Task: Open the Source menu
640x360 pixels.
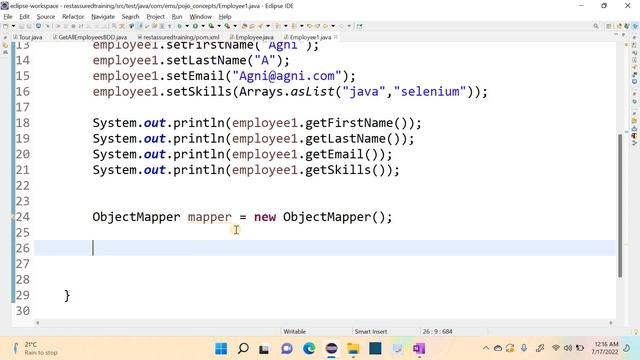Action: pos(46,17)
